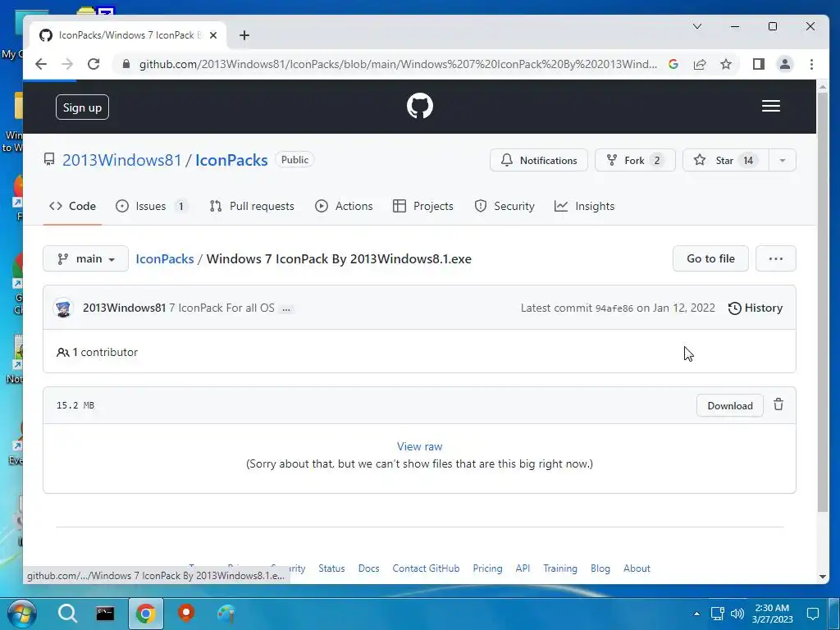Screen dimensions: 840x630
Task: Open the View raw link
Action: [x=419, y=446]
